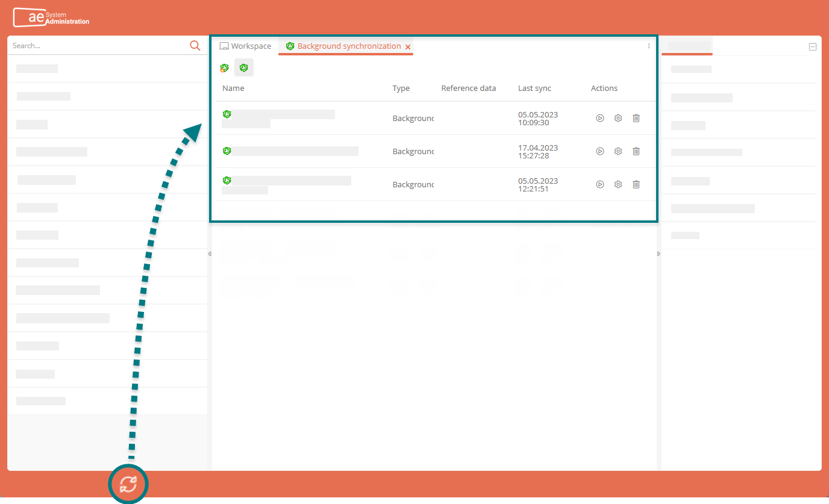This screenshot has height=504, width=829.
Task: Collapse right sidebar using splitter arrow
Action: coord(659,254)
